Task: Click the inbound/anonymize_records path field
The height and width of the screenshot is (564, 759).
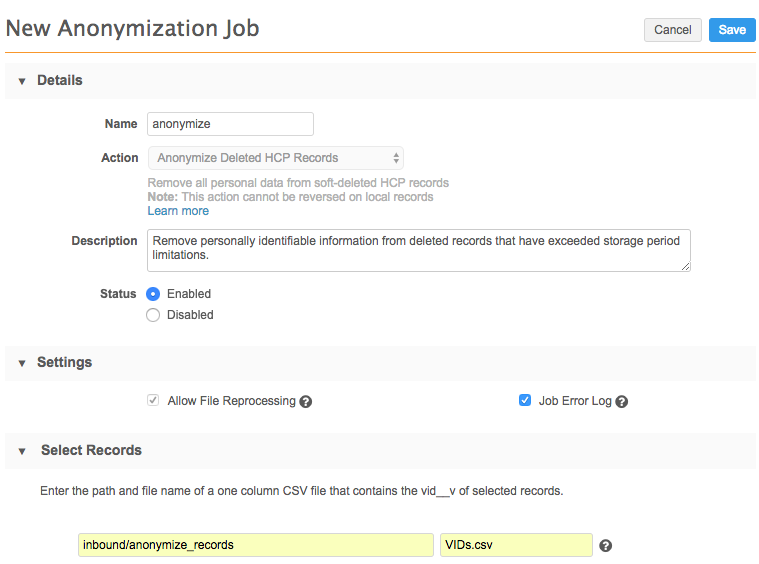Action: [x=256, y=545]
